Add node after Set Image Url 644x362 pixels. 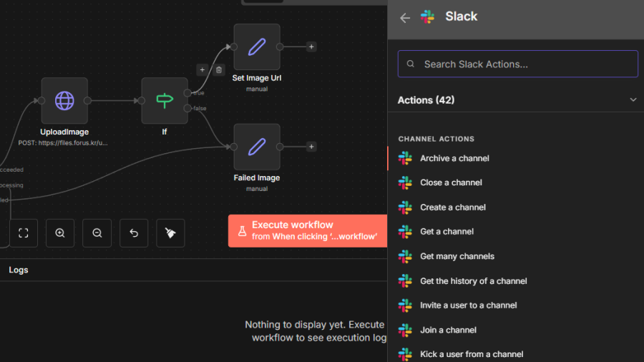(x=311, y=47)
